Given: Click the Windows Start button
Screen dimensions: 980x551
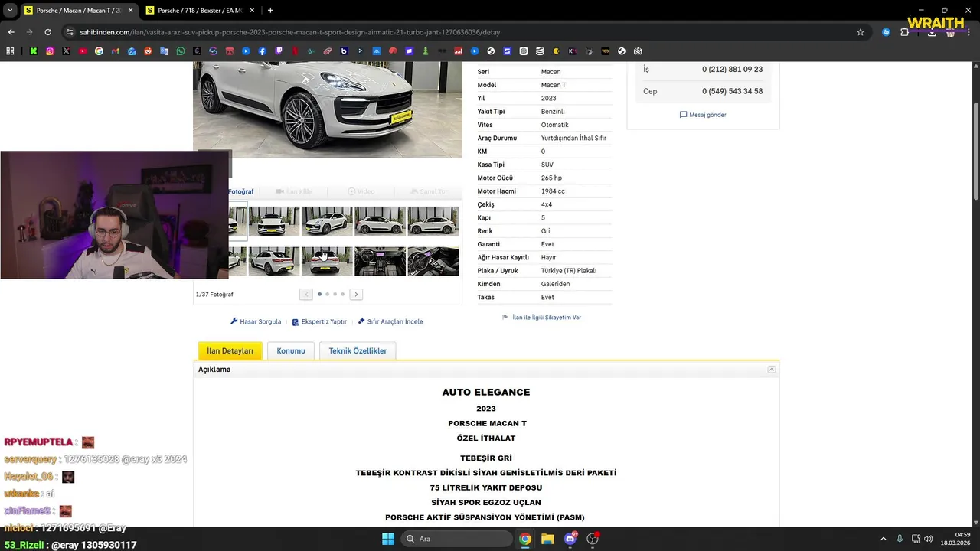Looking at the screenshot, I should pos(388,539).
